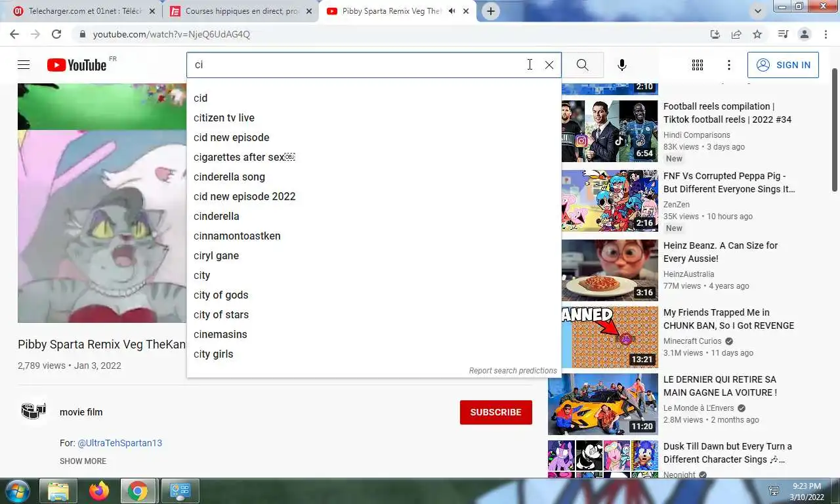This screenshot has height=504, width=840.
Task: Mute the Pibby Sparta tab audio icon
Action: (451, 11)
